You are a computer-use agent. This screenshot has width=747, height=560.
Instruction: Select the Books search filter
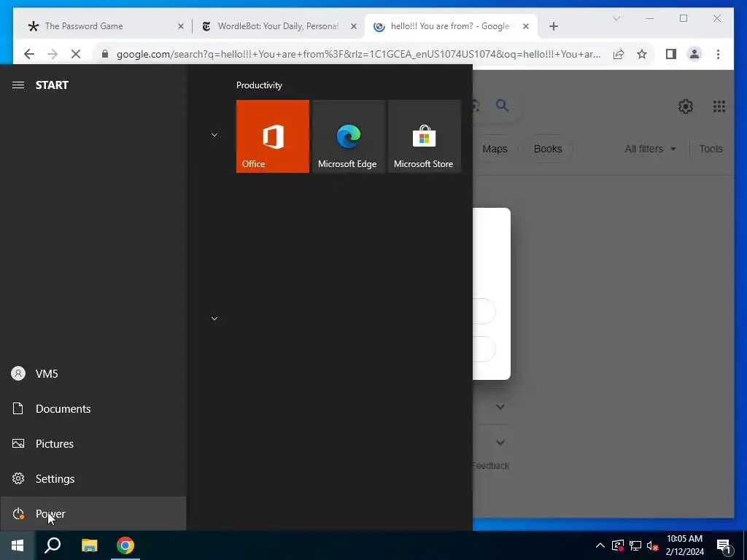click(548, 149)
